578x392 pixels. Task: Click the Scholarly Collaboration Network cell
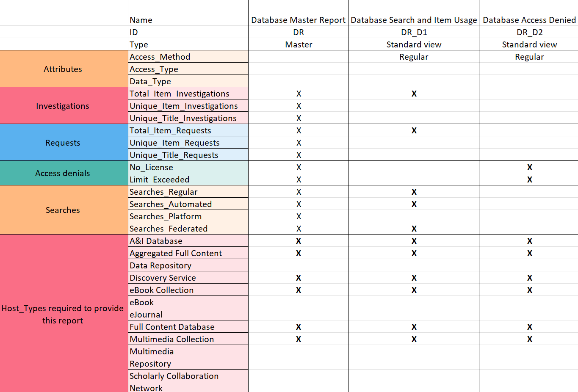tap(188, 381)
